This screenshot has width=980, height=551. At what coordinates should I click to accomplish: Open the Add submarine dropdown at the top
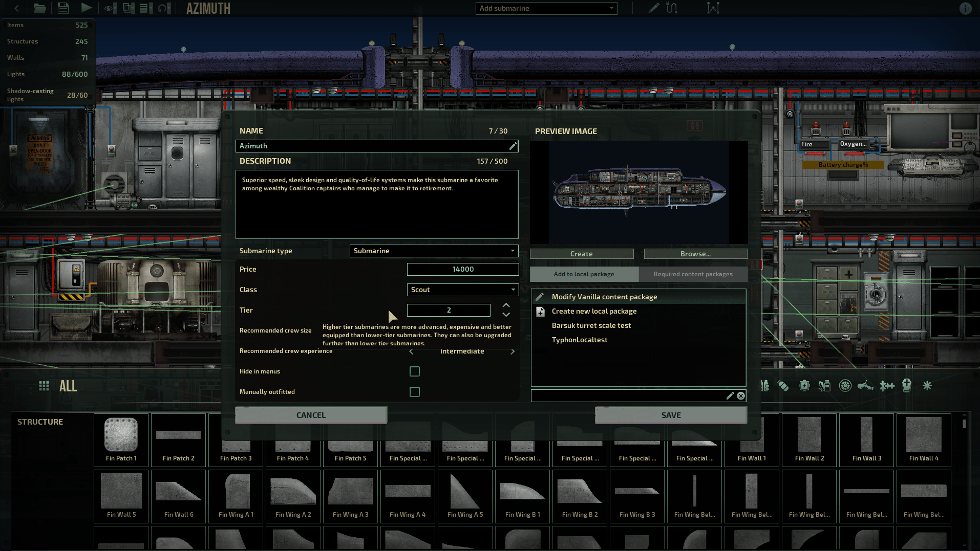point(546,8)
